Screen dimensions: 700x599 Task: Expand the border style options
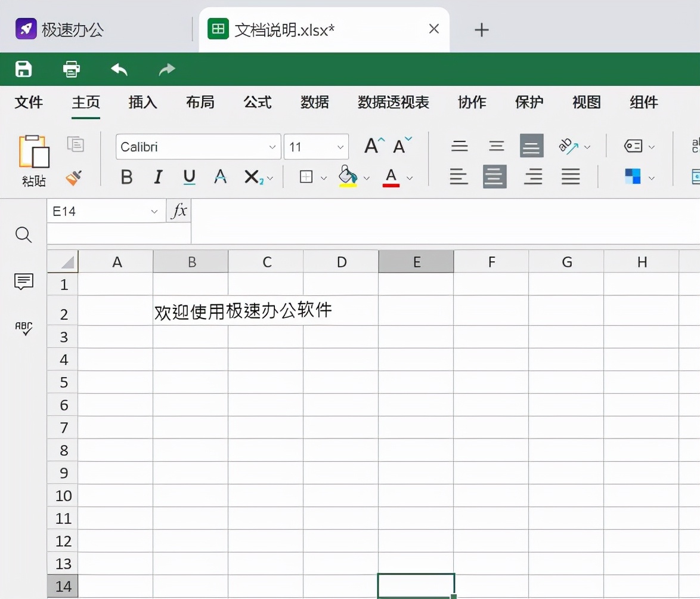[323, 177]
